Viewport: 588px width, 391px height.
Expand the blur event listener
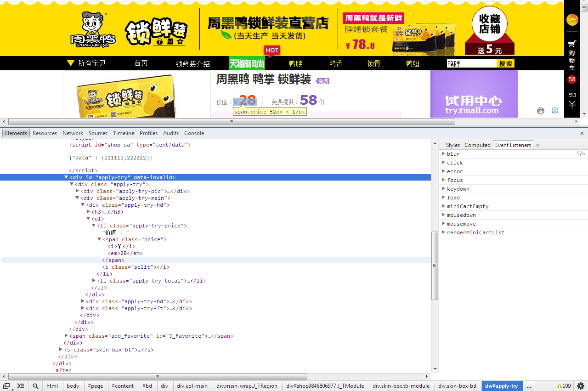coord(443,154)
